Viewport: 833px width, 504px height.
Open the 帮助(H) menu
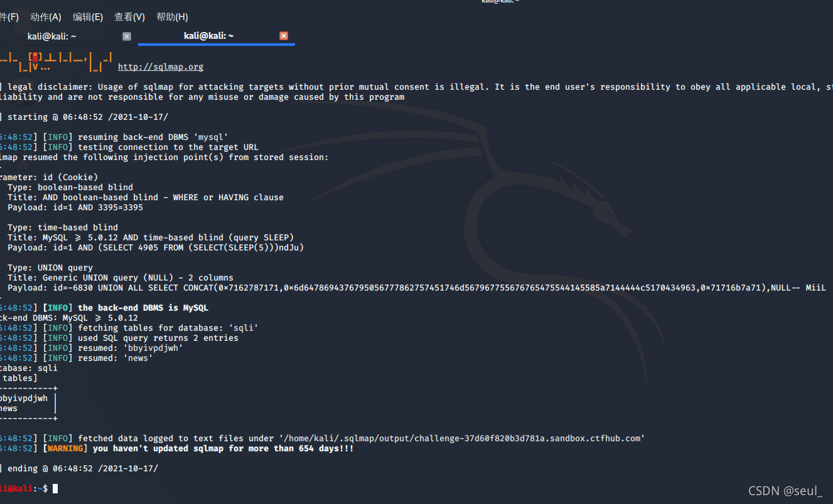[172, 17]
